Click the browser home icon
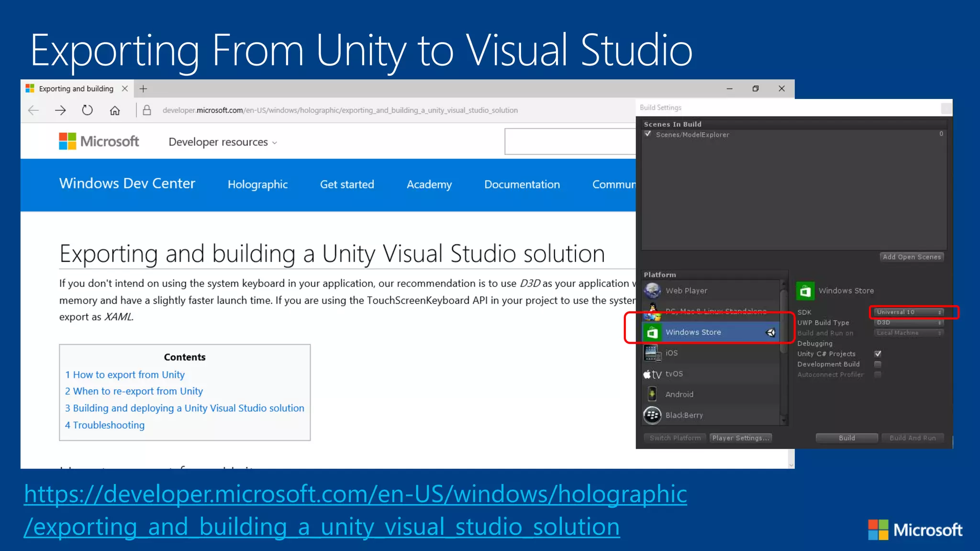 coord(115,110)
